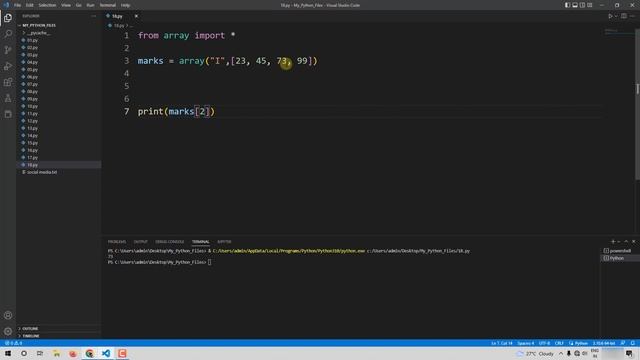Switch to Chrome in taskbar
Screen dimensions: 640x360
(89, 353)
